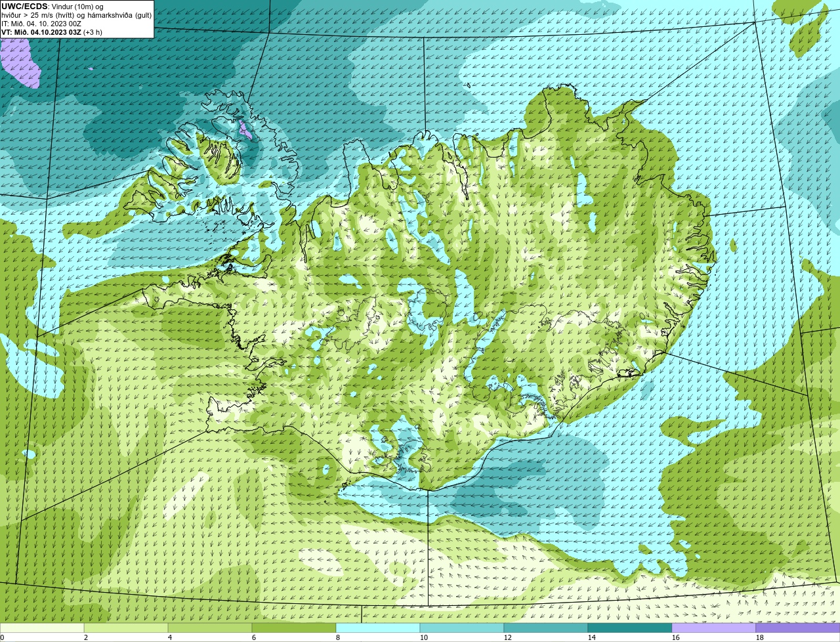Click the 6–8 m/s dark green swatch

[294, 628]
